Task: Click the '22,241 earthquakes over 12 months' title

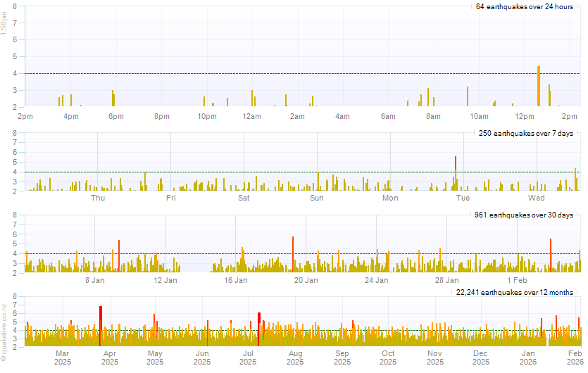Action: click(x=515, y=292)
